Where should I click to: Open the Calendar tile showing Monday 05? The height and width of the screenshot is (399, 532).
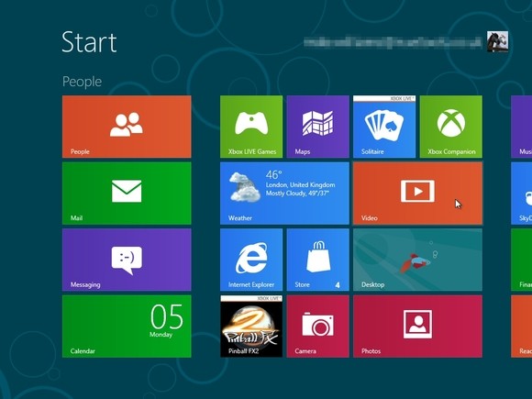pyautogui.click(x=127, y=326)
